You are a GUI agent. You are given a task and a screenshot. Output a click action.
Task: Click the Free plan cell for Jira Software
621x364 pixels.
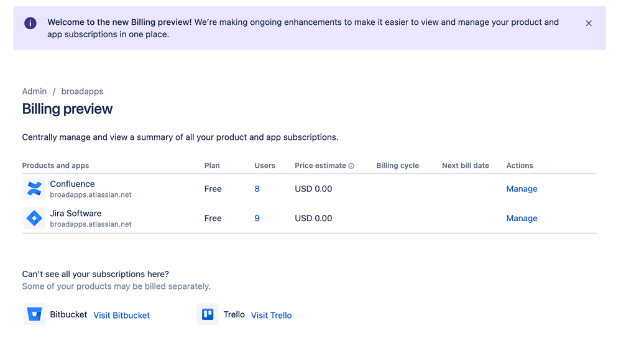pos(213,218)
